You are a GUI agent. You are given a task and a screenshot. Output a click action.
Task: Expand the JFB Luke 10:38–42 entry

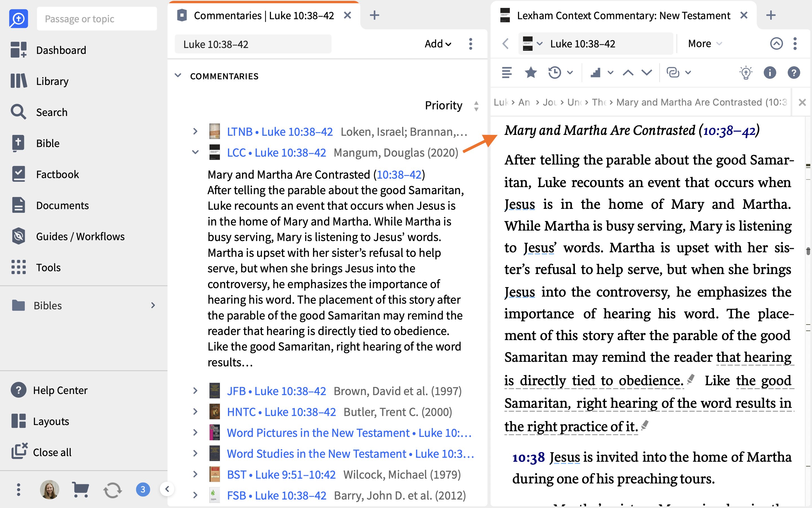tap(195, 391)
